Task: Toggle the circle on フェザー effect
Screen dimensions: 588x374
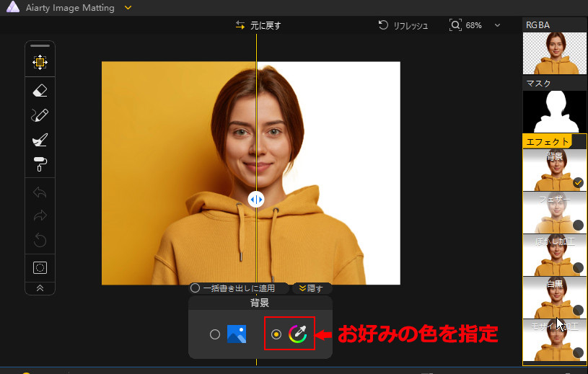Action: click(x=578, y=225)
